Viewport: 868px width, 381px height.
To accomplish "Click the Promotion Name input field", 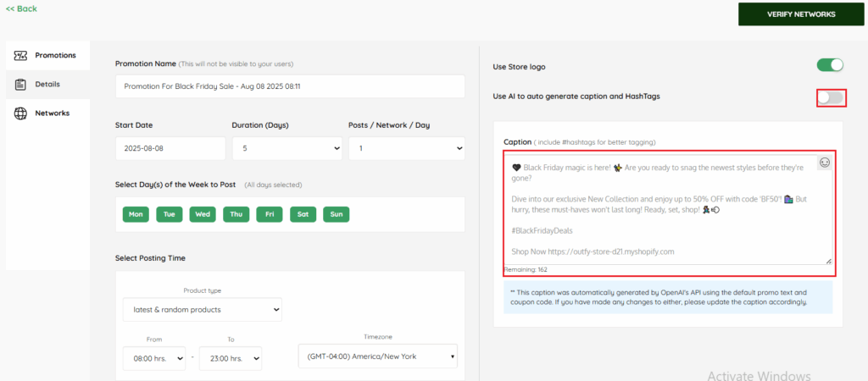I will click(x=289, y=86).
